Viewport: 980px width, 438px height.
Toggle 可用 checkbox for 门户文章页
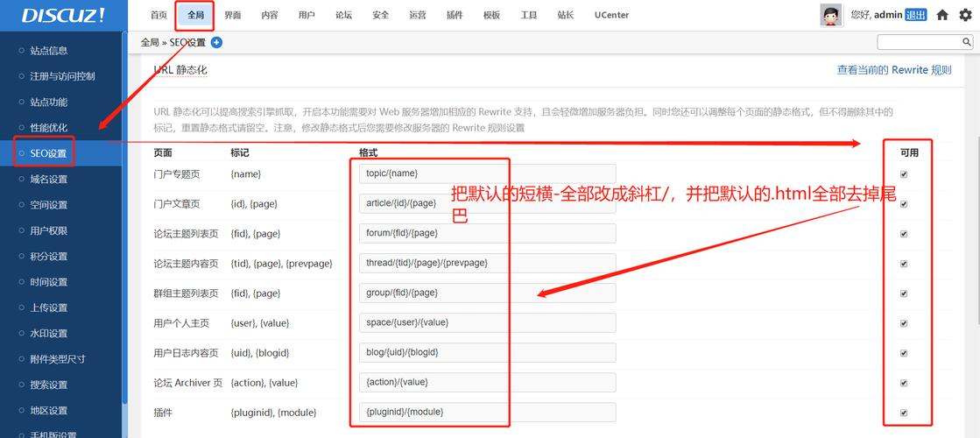pyautogui.click(x=904, y=204)
